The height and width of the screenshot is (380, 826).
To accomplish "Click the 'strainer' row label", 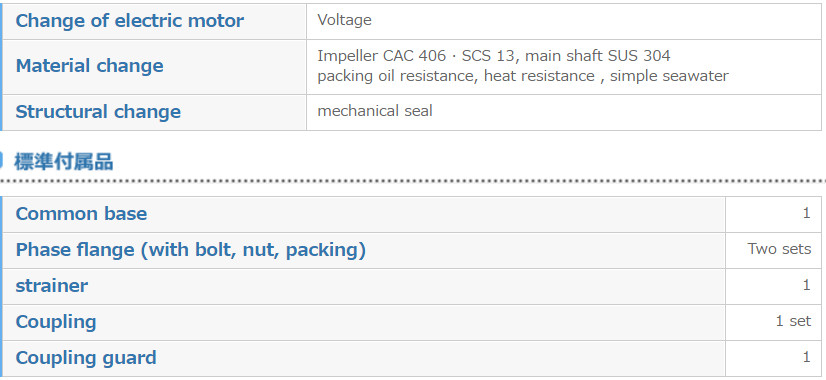I will click(x=52, y=286).
